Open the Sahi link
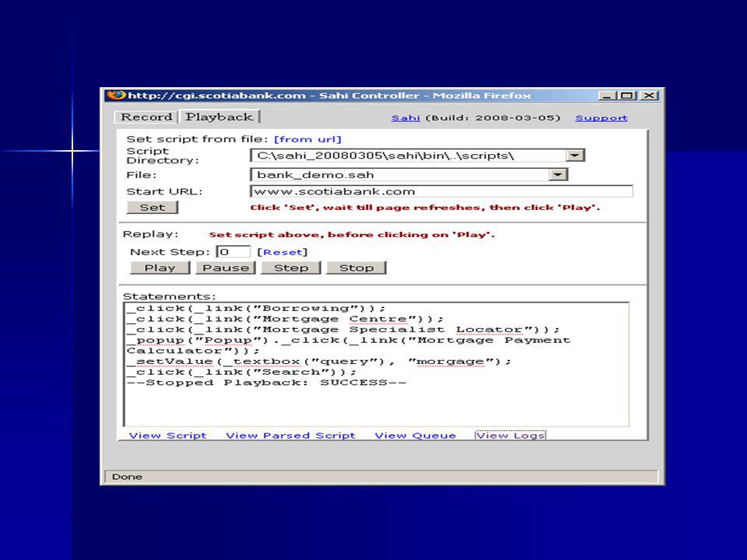747x560 pixels. (405, 117)
